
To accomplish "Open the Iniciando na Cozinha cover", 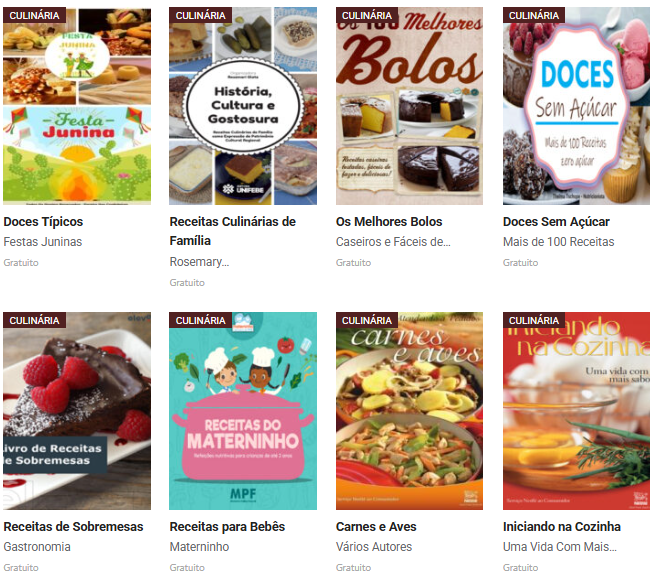I will pos(576,411).
